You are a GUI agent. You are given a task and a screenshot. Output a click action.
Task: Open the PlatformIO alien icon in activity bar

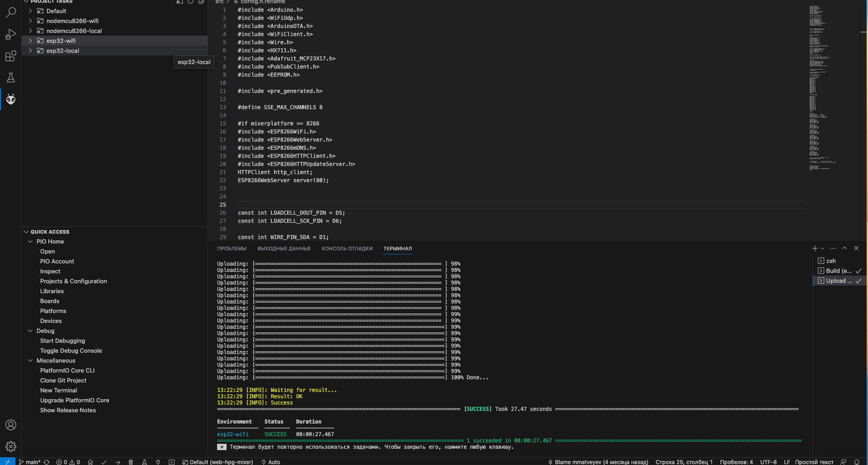tap(11, 99)
